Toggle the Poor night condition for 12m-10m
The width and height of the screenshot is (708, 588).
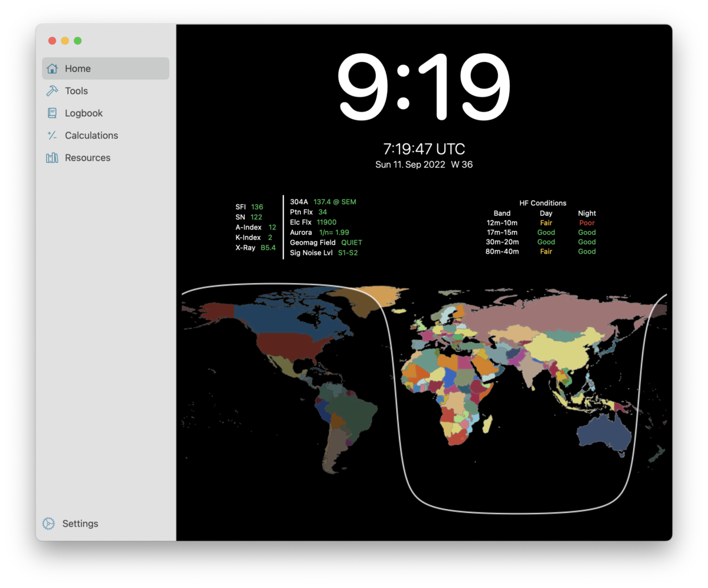pyautogui.click(x=586, y=222)
